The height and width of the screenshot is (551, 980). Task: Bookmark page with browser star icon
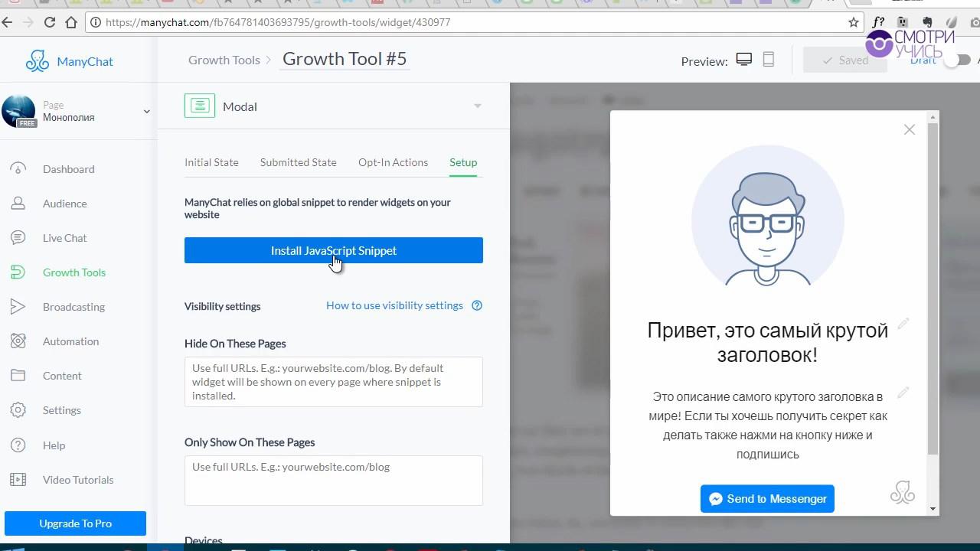pos(854,22)
